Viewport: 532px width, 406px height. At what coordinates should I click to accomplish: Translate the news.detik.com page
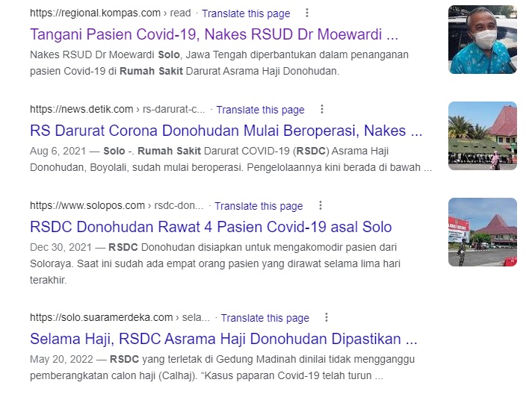261,110
